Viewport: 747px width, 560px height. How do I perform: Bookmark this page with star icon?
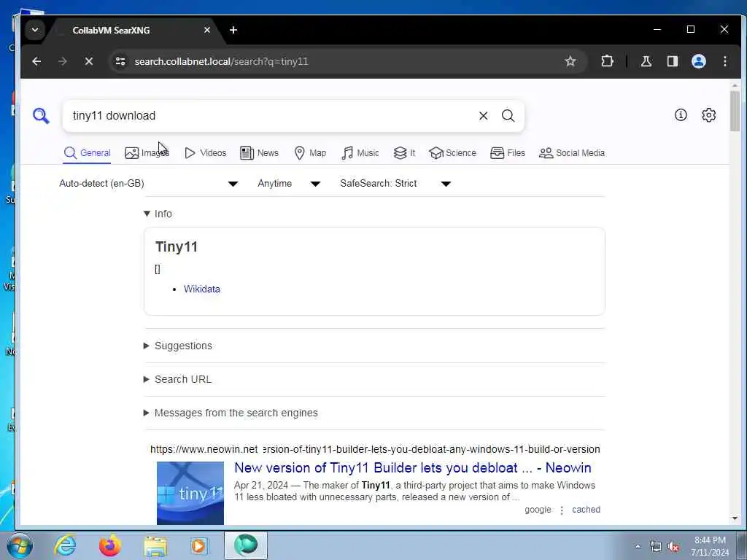(x=570, y=61)
